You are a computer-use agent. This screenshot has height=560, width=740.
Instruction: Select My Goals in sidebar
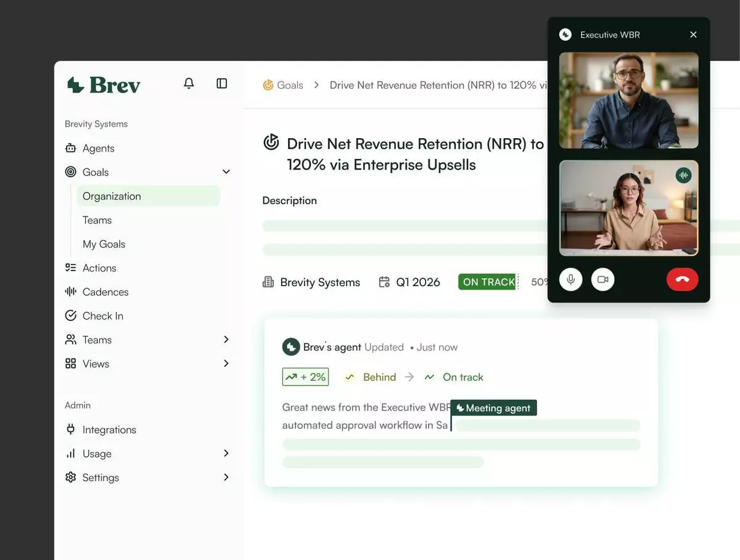104,244
